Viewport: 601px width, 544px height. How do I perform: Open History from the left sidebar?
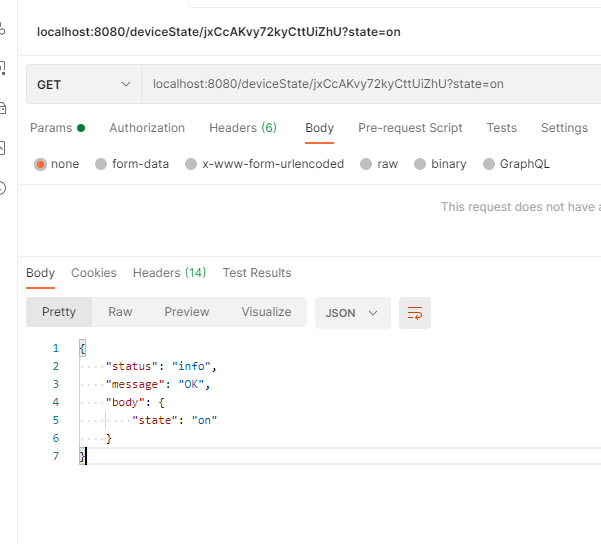[3, 187]
